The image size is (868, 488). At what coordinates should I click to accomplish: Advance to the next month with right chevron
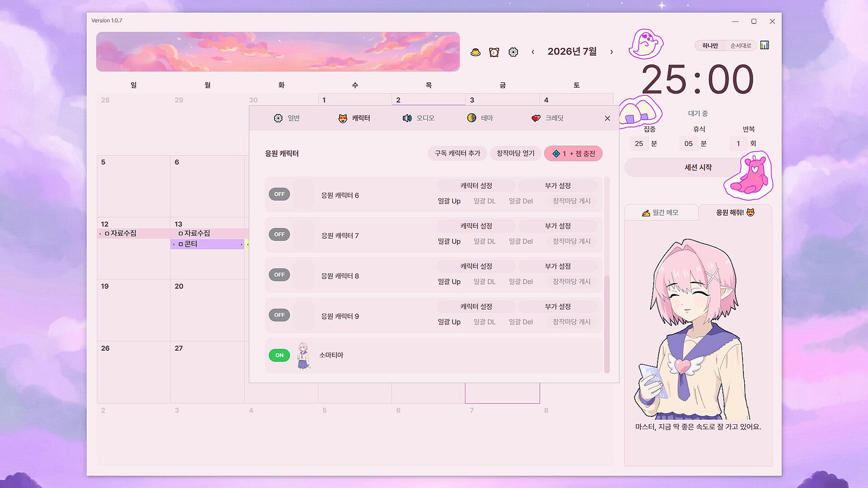(x=612, y=52)
